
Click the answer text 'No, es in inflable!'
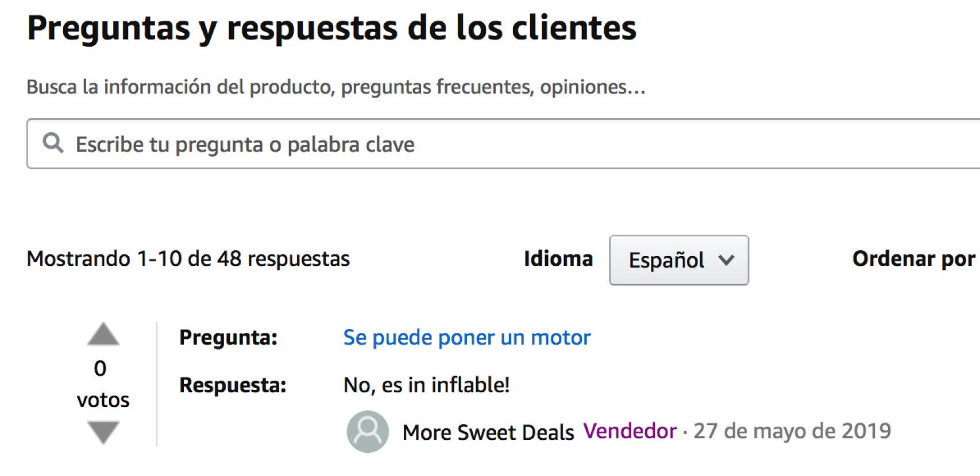click(x=426, y=385)
